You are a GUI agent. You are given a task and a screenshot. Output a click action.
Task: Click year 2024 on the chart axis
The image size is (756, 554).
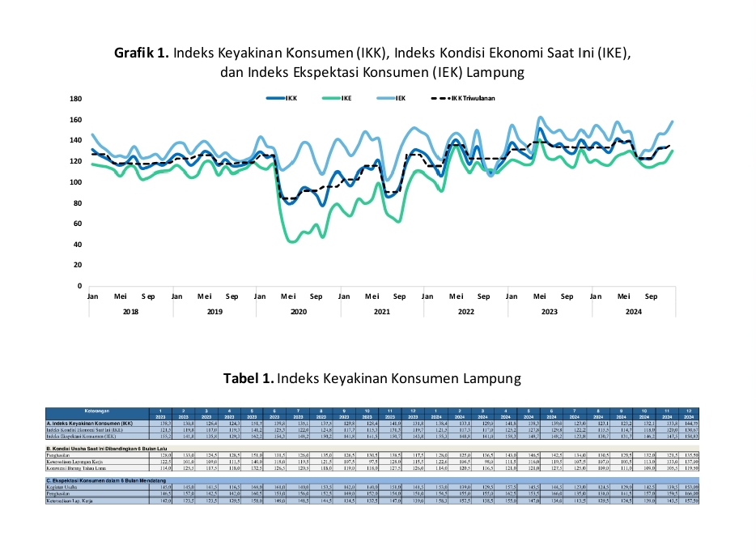pos(635,311)
